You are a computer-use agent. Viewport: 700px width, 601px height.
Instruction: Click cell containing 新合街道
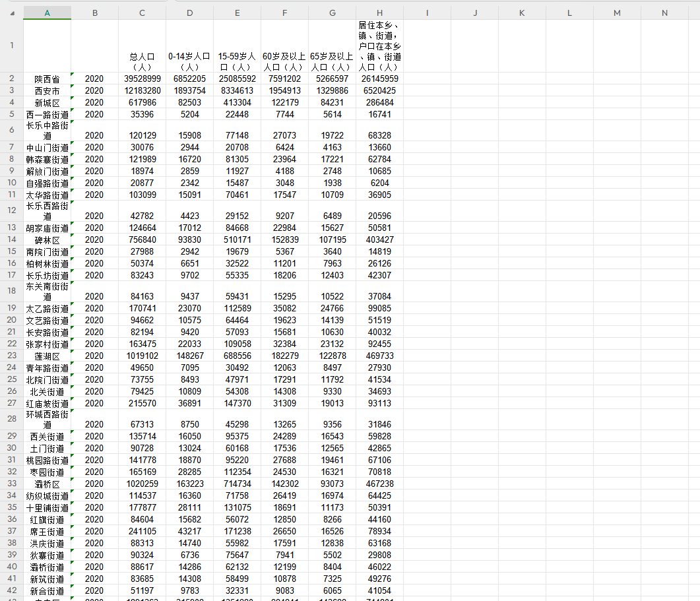48,590
